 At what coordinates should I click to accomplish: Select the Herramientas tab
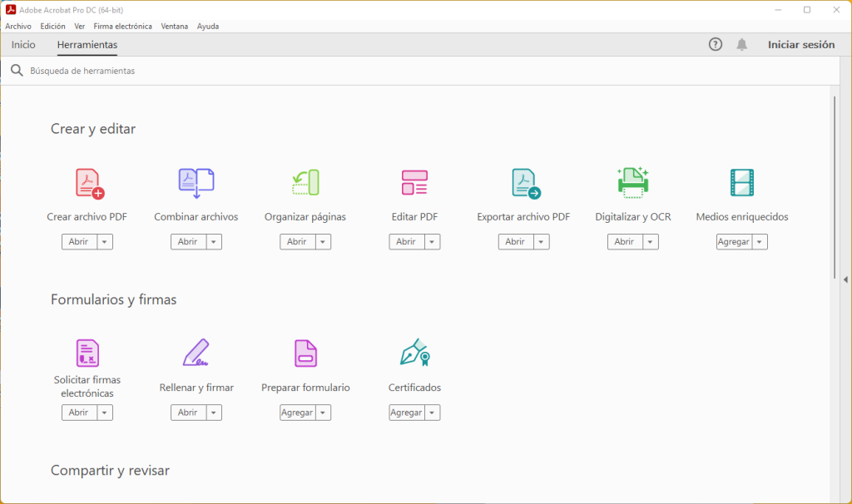tap(87, 45)
